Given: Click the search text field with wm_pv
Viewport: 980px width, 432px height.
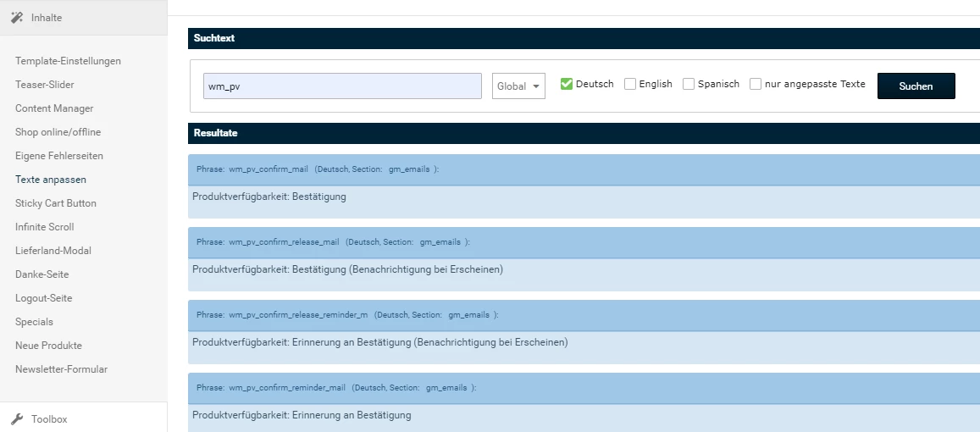Looking at the screenshot, I should [x=342, y=86].
